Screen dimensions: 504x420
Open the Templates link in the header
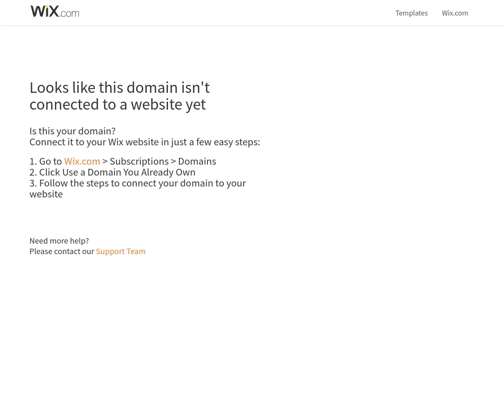412,13
